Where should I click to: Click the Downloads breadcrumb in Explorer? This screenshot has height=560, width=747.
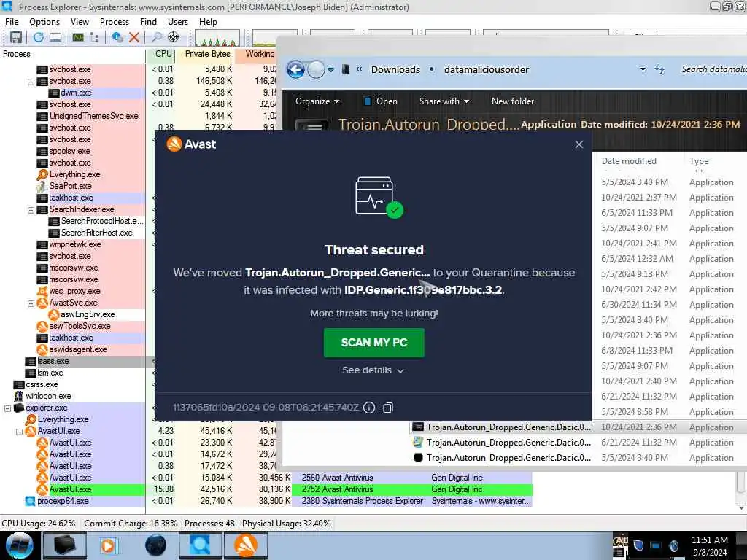click(395, 69)
